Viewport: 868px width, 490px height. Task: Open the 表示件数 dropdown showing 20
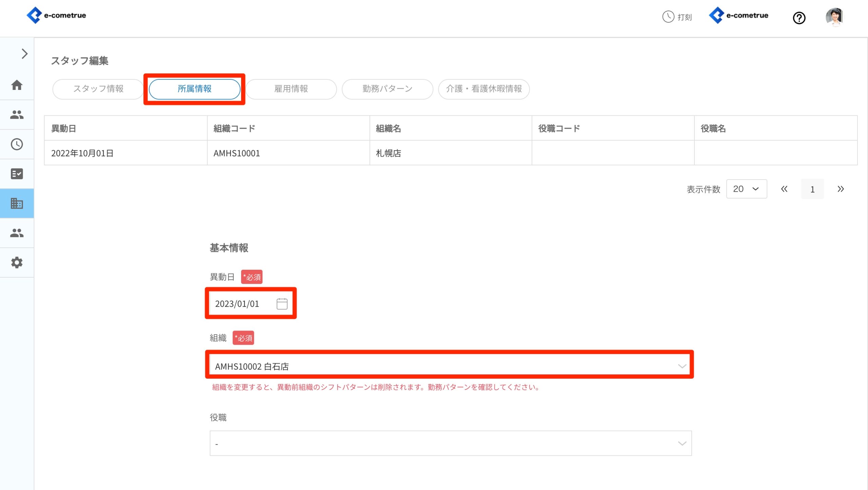746,189
